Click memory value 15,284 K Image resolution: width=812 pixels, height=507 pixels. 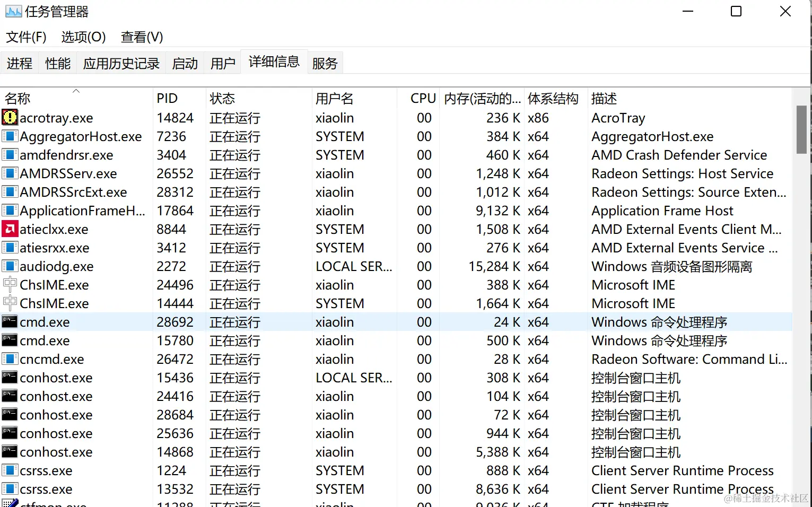(x=494, y=266)
